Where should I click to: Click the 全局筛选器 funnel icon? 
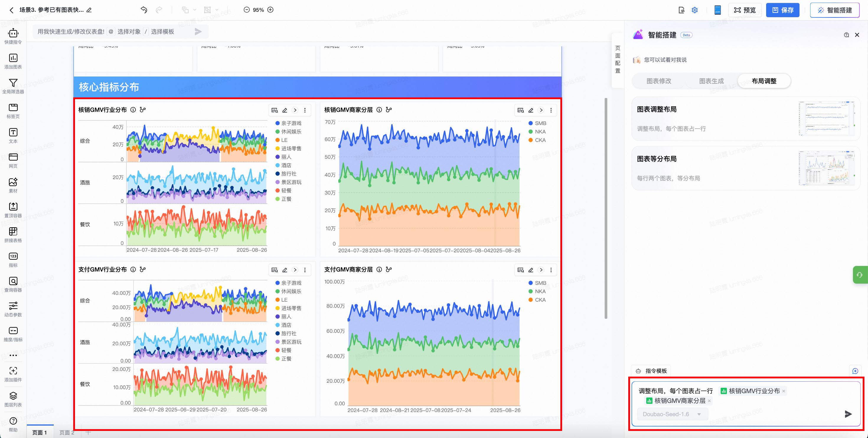[13, 83]
